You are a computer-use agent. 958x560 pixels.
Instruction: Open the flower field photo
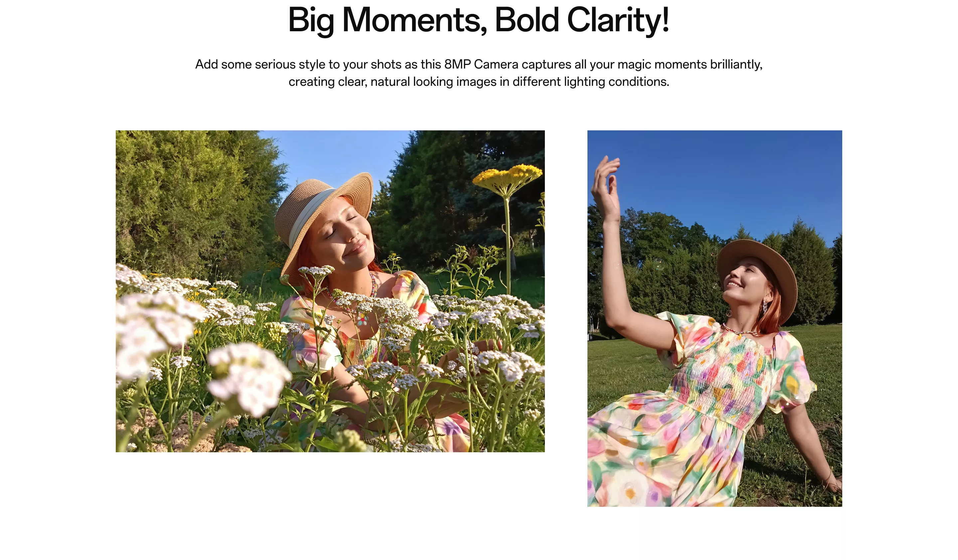point(330,291)
